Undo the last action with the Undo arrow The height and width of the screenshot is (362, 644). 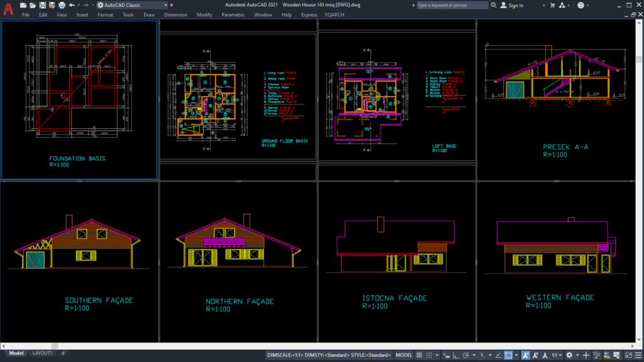pos(72,5)
